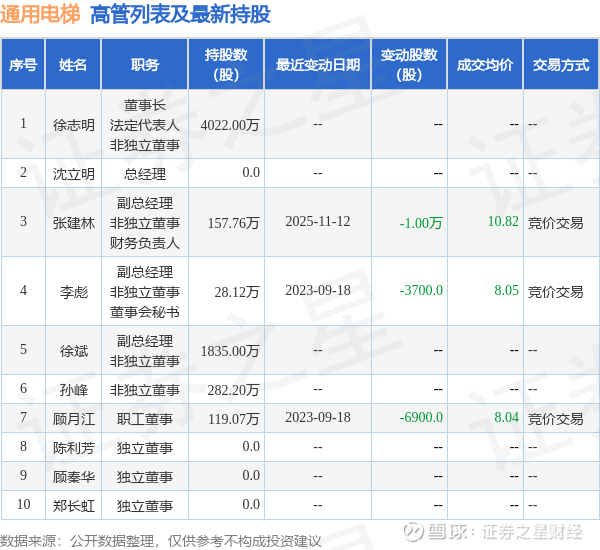Select the name 沈立明
600x550 pixels.
click(x=73, y=174)
